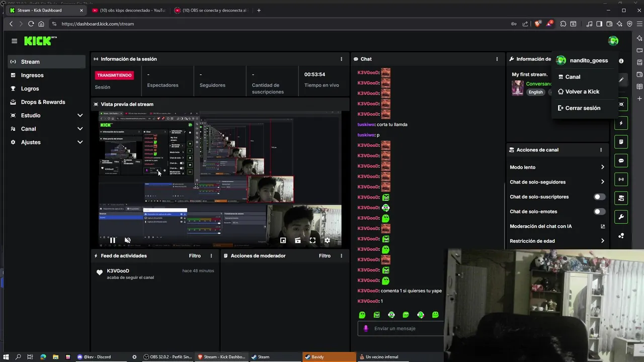Viewport: 644px width, 362px height.
Task: Click the Brave Shields icon in address bar
Action: point(537,24)
